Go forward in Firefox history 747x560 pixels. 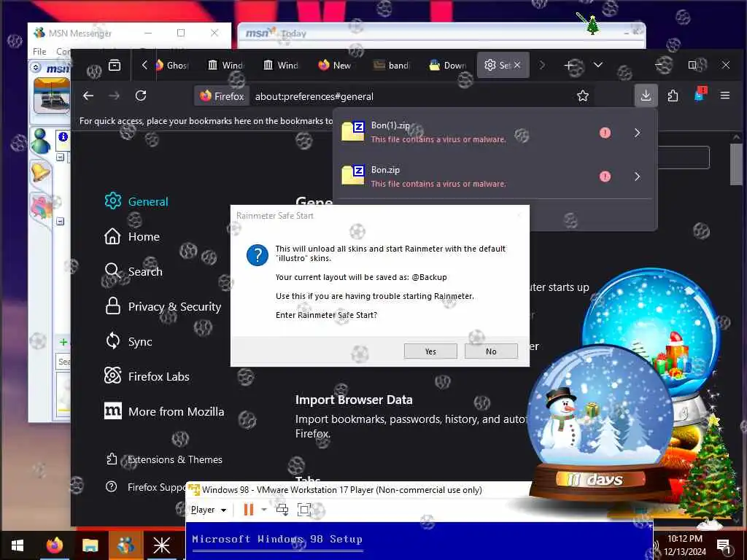(x=115, y=96)
